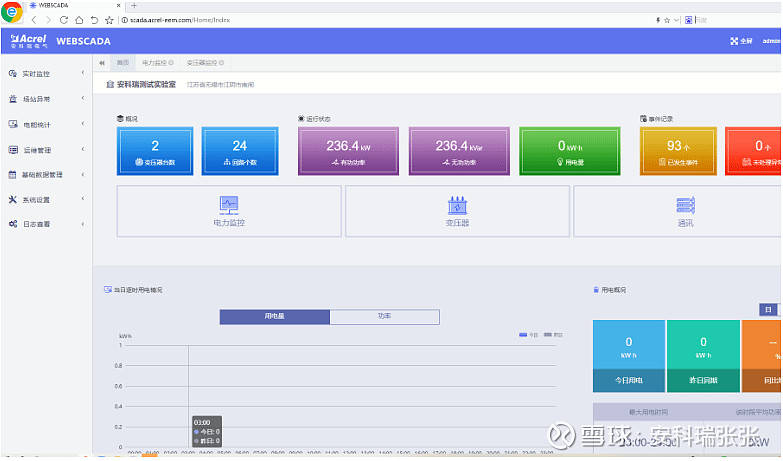Expand 电能统计 sidebar menu
Viewport: 783px width, 461px height.
(x=43, y=125)
